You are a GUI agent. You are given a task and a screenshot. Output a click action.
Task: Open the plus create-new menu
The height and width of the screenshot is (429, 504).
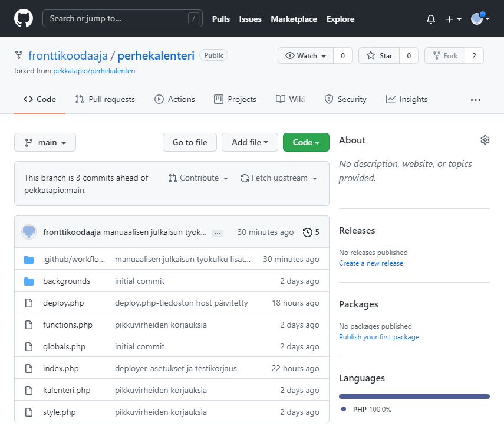click(x=453, y=19)
